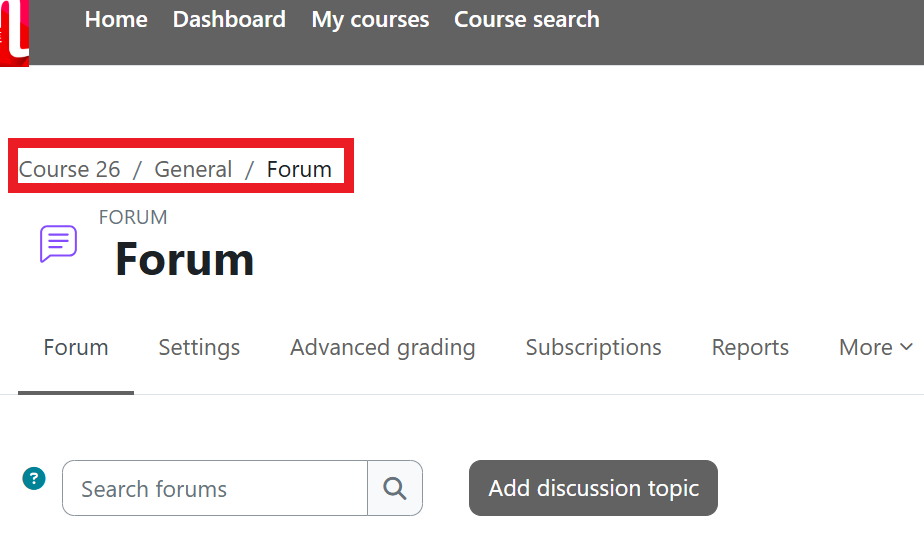
Task: Open the search forums help icon
Action: click(x=34, y=479)
